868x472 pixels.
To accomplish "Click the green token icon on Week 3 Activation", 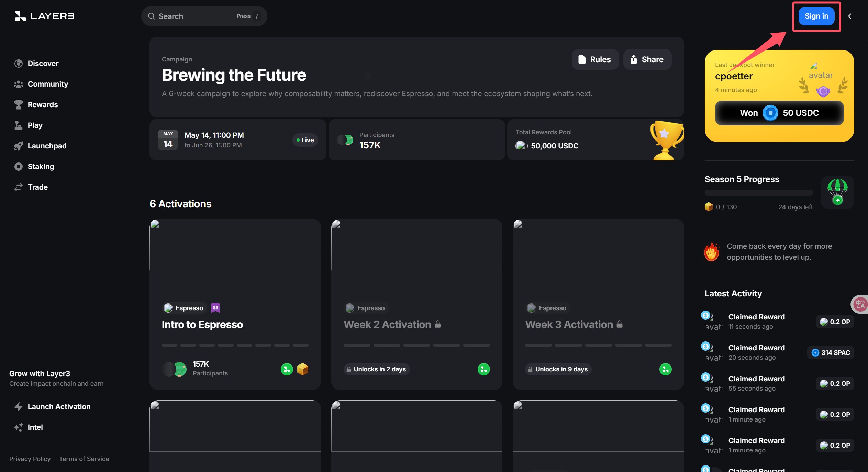I will coord(666,369).
